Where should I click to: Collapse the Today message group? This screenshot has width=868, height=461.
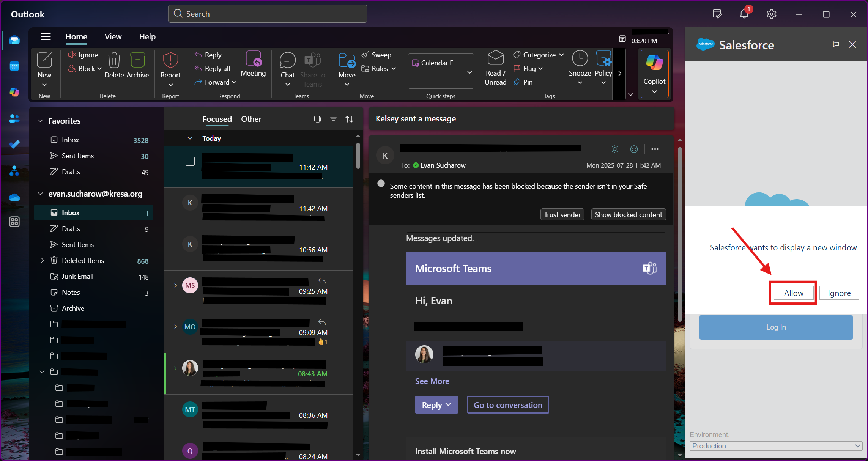tap(190, 138)
